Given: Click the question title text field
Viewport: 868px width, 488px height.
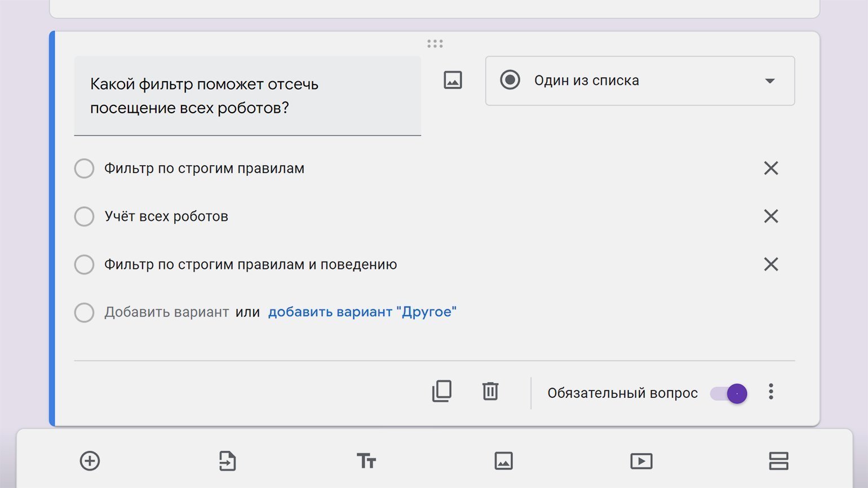Looking at the screenshot, I should 247,96.
